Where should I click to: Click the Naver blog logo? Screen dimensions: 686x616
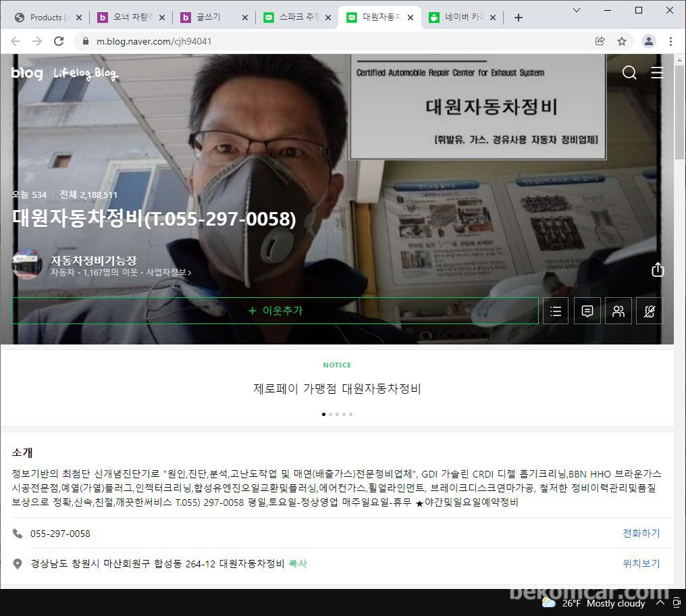coord(27,73)
